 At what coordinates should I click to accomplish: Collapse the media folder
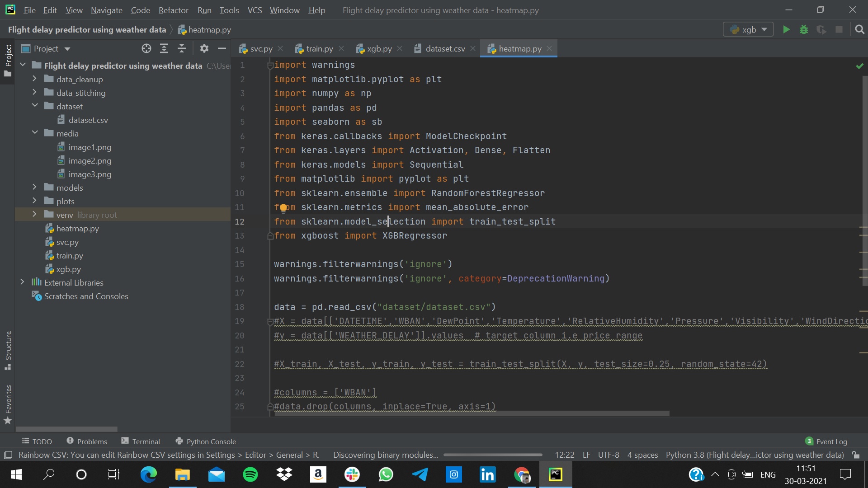(34, 133)
